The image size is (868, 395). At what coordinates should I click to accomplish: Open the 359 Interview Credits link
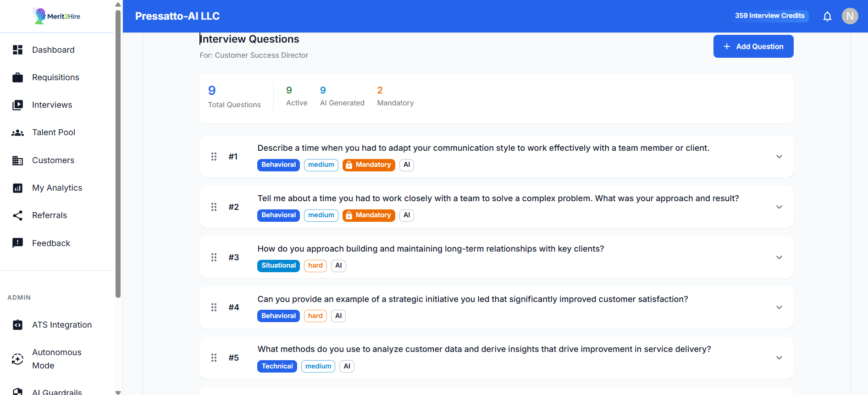coord(770,16)
